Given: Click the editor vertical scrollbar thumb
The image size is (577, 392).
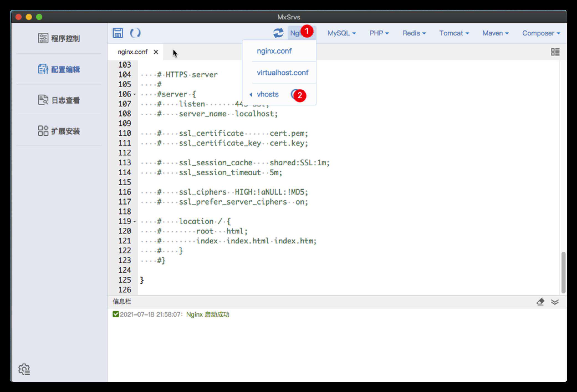Looking at the screenshot, I should point(563,272).
